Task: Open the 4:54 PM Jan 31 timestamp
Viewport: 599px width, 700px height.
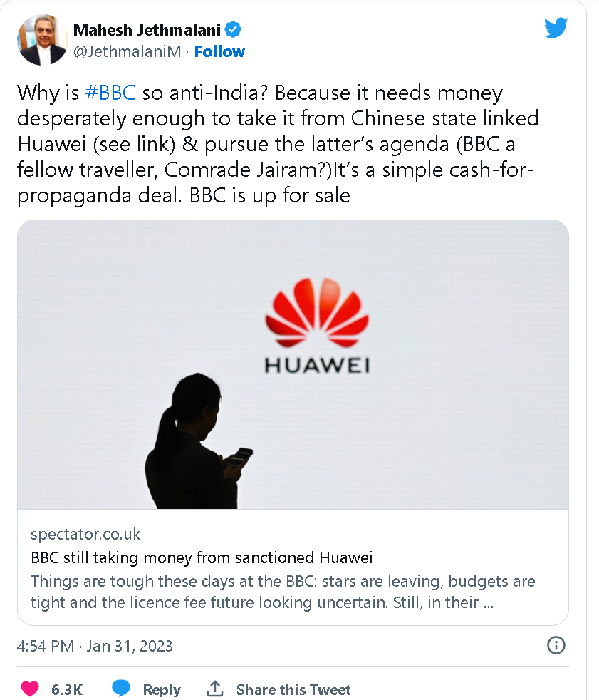Action: [95, 646]
